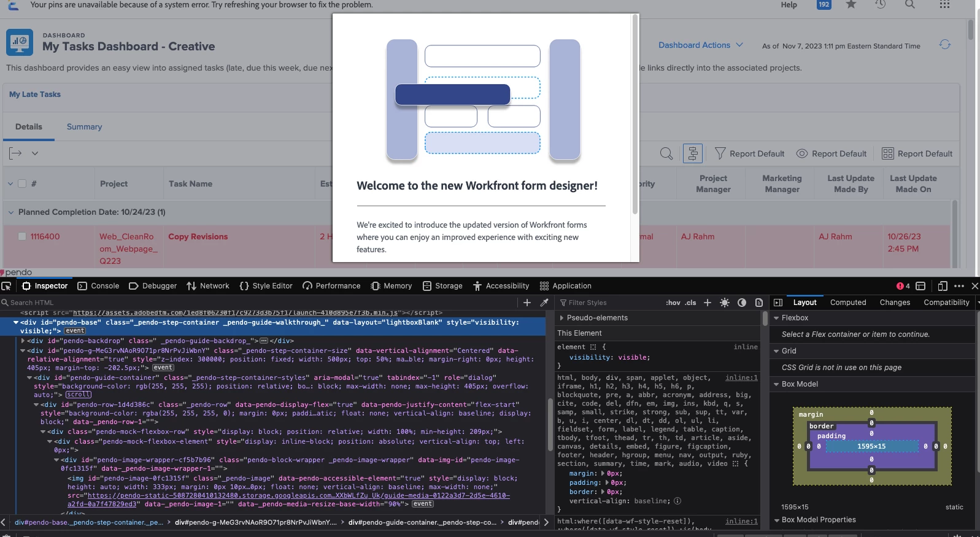Open the Filter Report Default menu

coord(750,153)
